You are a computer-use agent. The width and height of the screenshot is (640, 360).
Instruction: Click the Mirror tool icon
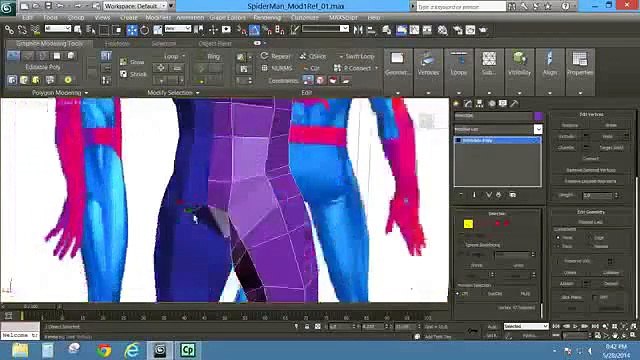point(358,30)
